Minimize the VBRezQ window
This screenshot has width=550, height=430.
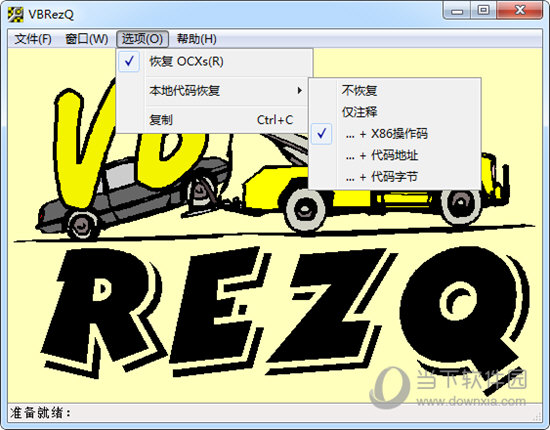pyautogui.click(x=457, y=11)
